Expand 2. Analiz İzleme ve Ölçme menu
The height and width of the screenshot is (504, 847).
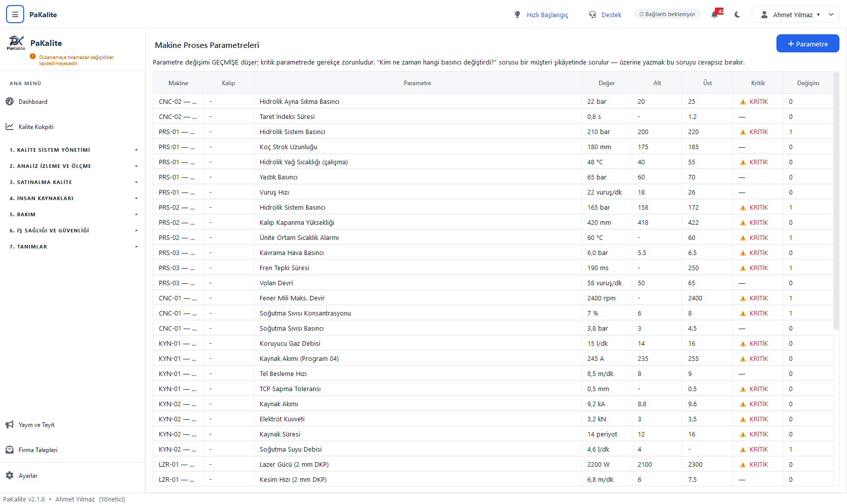(x=73, y=166)
